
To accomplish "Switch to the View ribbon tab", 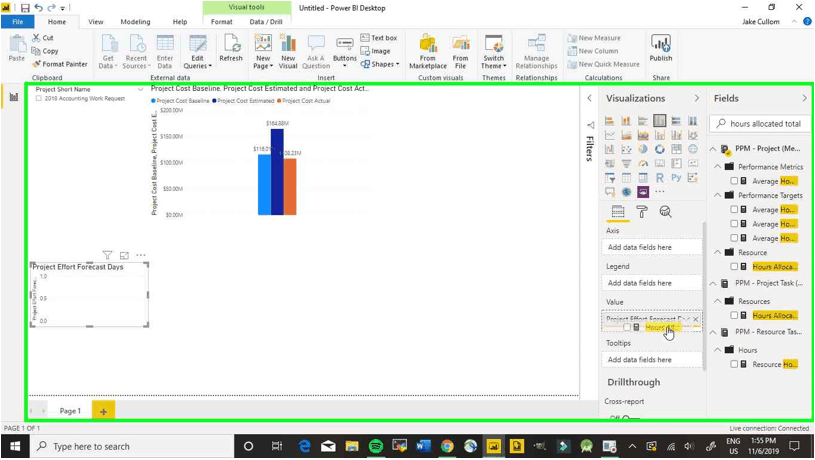I will tap(96, 22).
